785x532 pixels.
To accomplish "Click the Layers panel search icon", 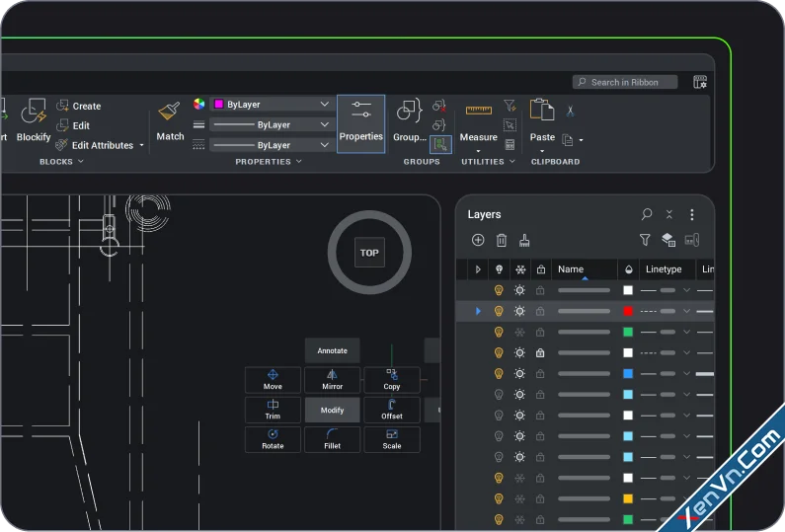I will 647,214.
